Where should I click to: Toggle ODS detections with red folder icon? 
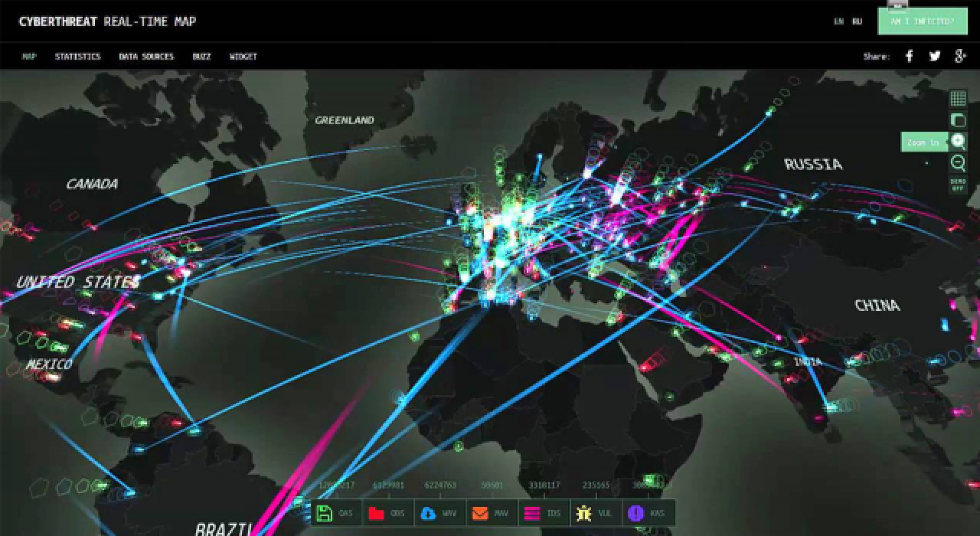tap(387, 513)
